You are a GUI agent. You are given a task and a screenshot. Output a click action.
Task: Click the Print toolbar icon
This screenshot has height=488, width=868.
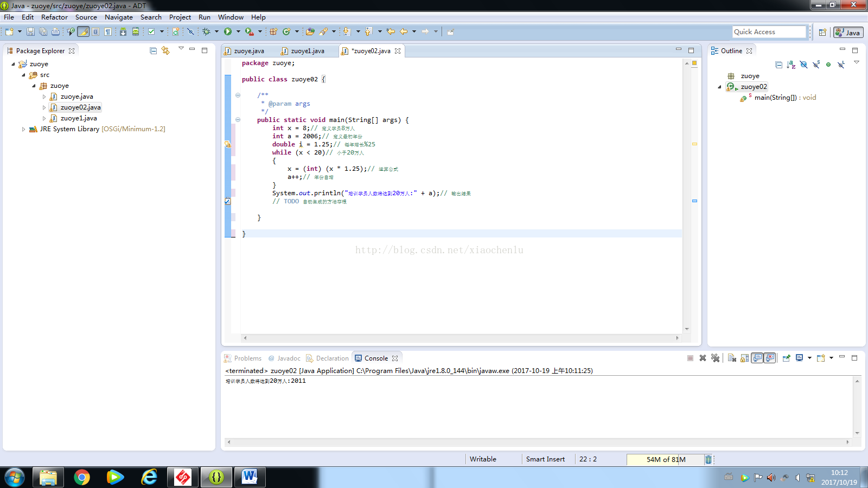coord(55,31)
